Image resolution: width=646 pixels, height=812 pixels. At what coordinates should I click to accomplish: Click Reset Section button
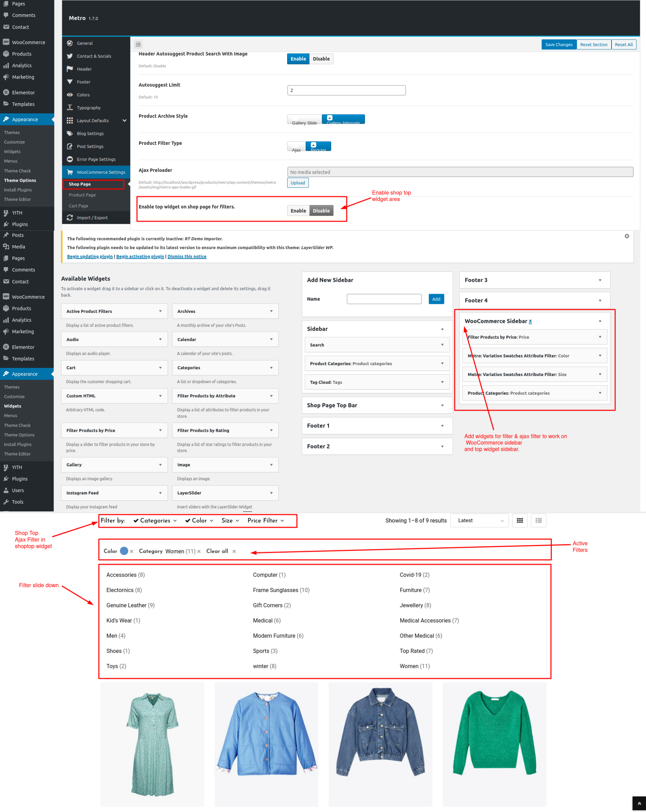[594, 44]
